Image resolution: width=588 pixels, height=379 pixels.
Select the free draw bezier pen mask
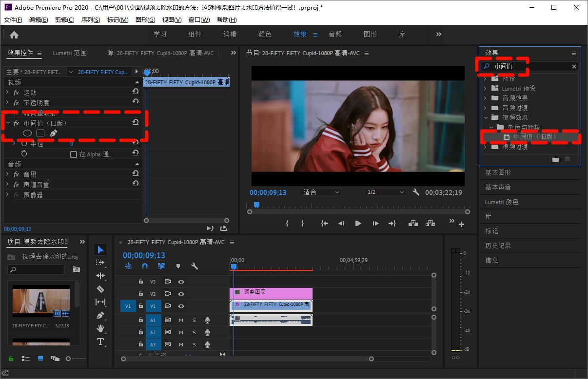(54, 133)
